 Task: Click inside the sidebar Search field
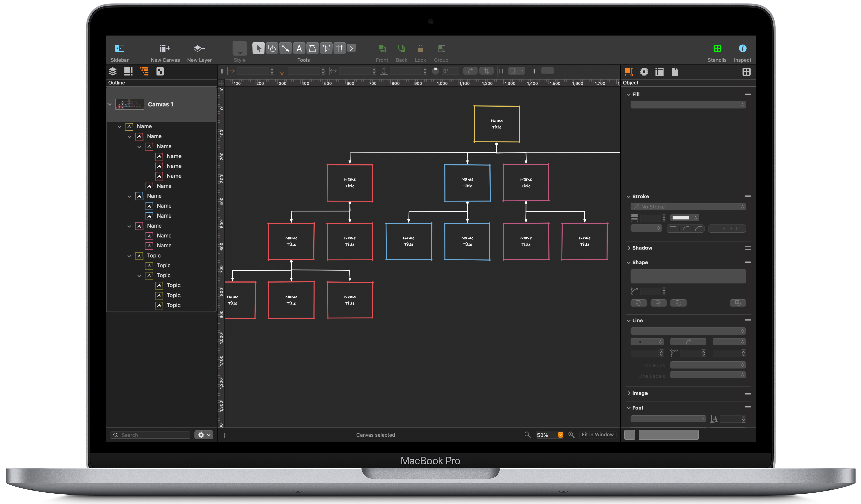pos(150,435)
